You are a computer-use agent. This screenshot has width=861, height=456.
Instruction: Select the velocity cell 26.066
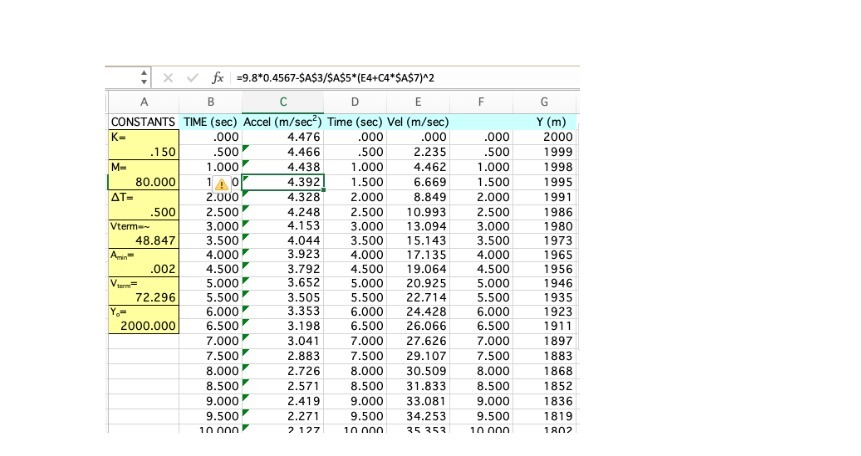click(418, 326)
